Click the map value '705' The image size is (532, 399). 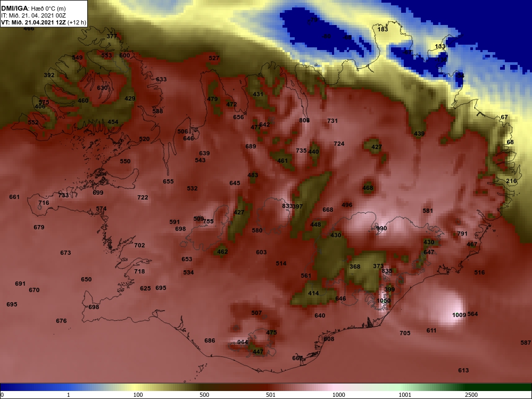[x=405, y=333]
